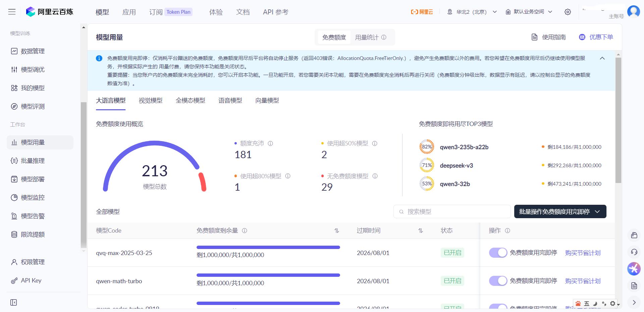This screenshot has height=312, width=644.
Task: Open the 默认业务空间 workspace dropdown
Action: pos(529,12)
